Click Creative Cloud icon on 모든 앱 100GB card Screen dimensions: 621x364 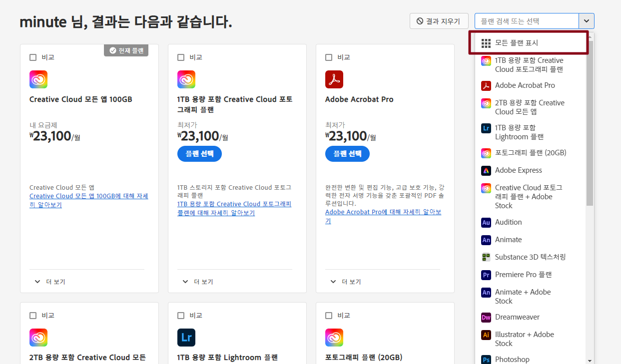tap(38, 79)
